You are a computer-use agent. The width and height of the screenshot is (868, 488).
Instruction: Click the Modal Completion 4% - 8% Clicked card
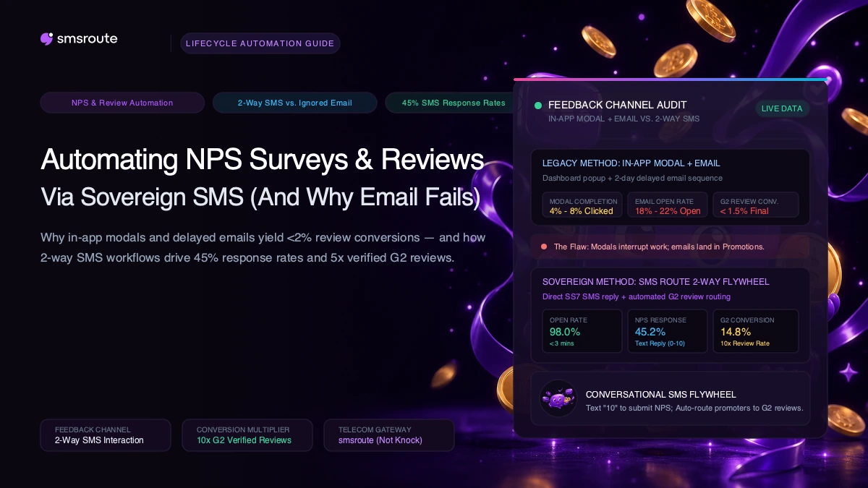point(583,205)
